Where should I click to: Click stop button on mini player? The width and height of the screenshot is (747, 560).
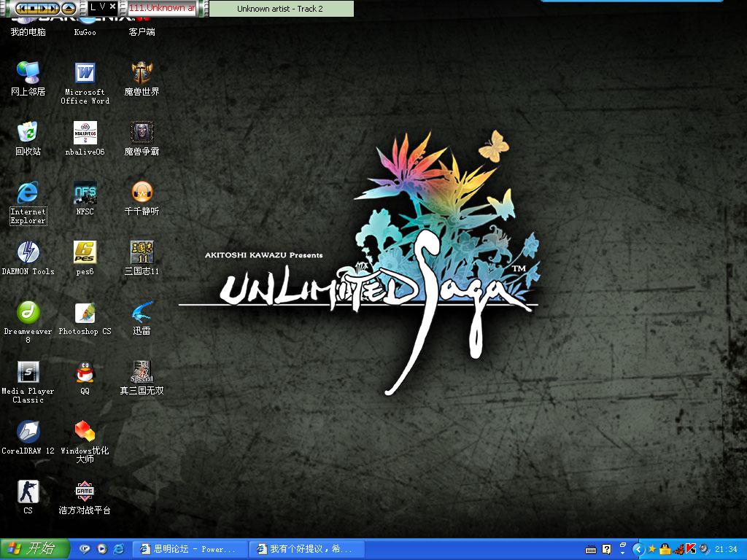(x=32, y=9)
